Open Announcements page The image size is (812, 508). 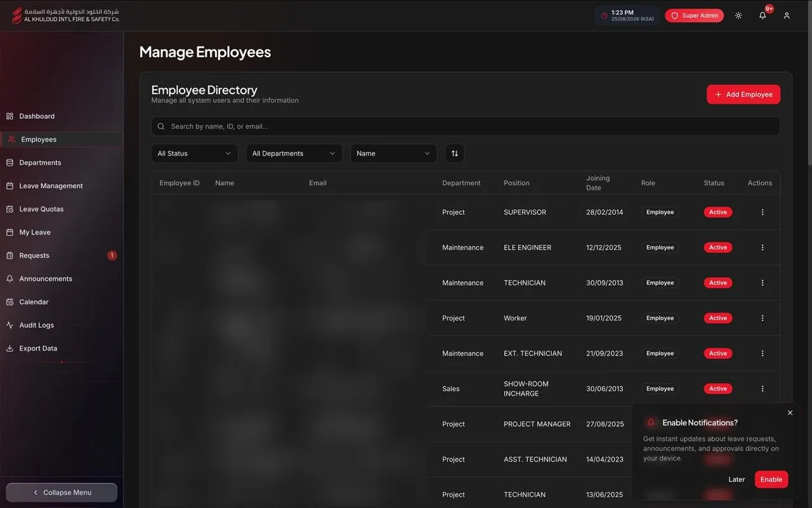[x=62, y=279]
